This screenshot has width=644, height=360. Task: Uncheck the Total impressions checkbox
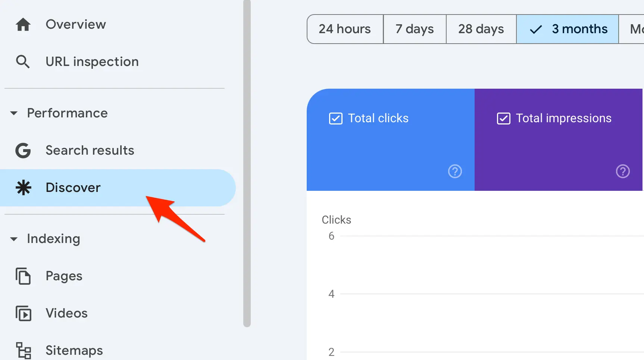pyautogui.click(x=503, y=119)
